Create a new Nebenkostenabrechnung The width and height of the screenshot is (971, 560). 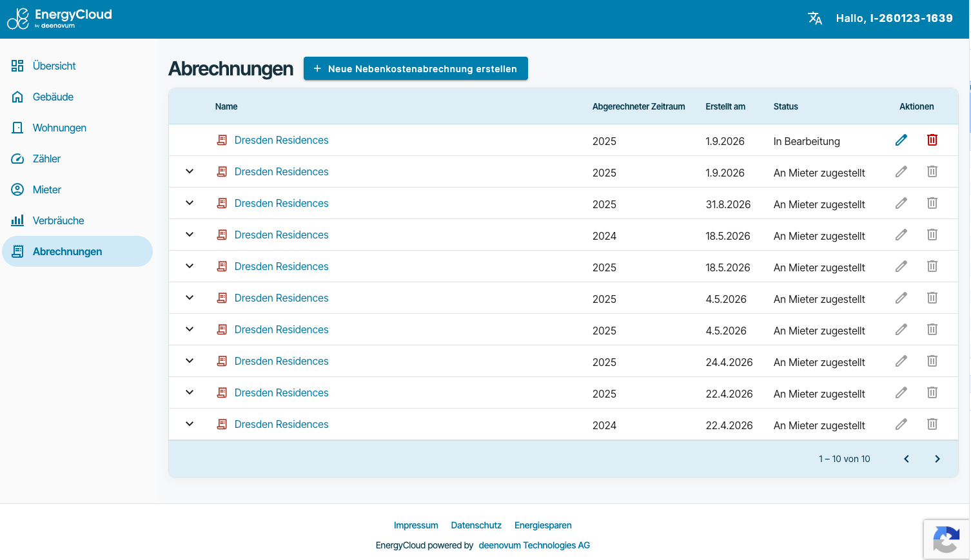tap(416, 68)
